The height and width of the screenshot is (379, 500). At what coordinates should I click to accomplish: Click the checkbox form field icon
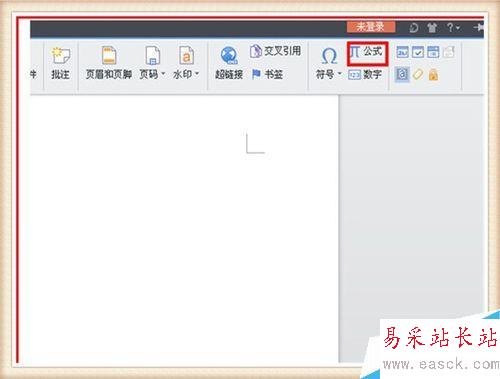[x=418, y=52]
